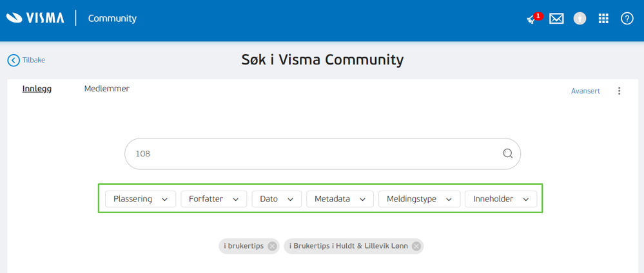
Task: Click the Avansert link
Action: pyautogui.click(x=585, y=91)
